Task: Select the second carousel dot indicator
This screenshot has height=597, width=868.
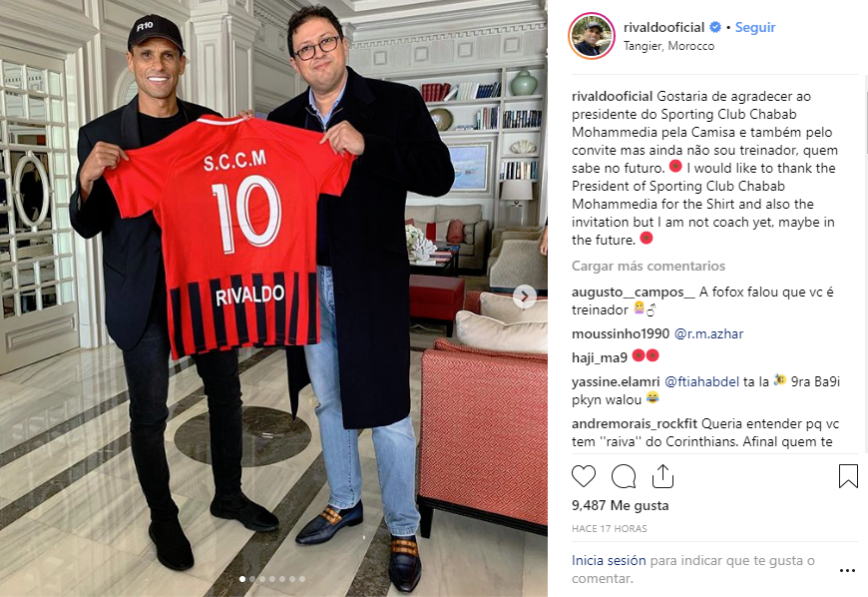Action: (252, 579)
